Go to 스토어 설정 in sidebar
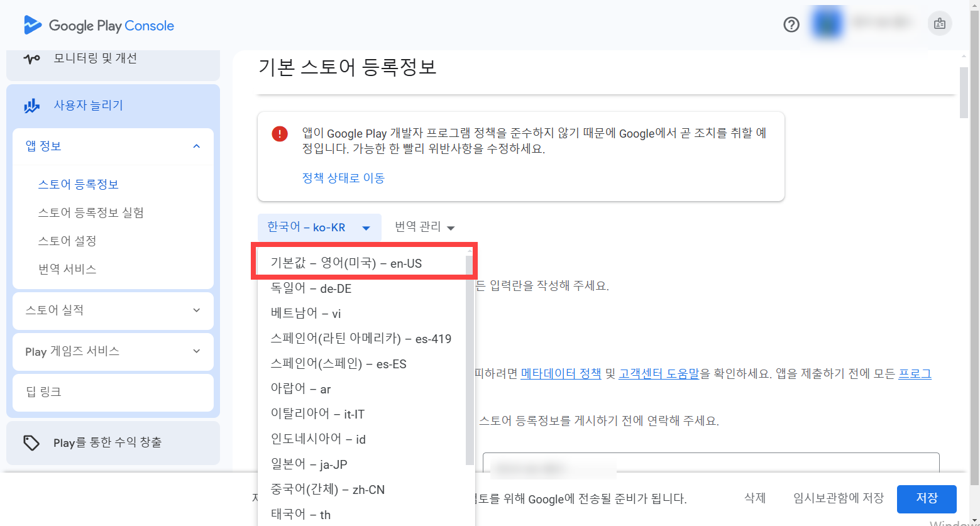The image size is (980, 526). click(x=67, y=241)
